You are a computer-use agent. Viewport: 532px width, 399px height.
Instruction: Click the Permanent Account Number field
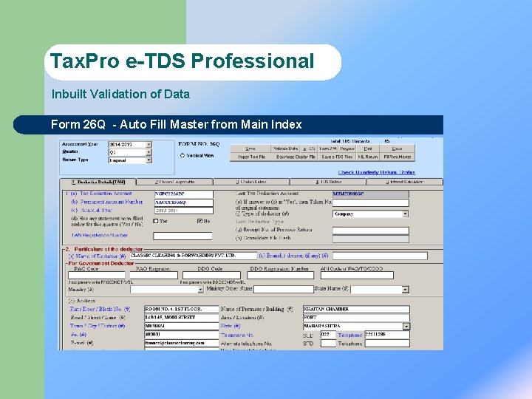point(183,202)
